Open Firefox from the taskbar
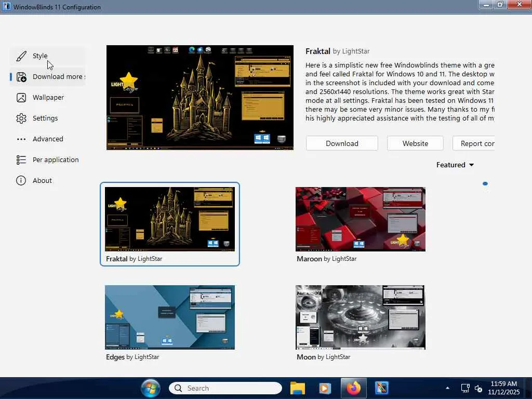 (353, 388)
